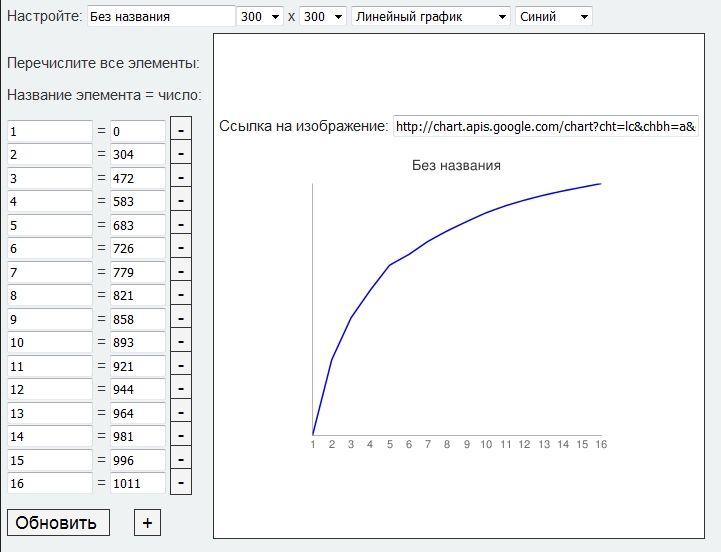This screenshot has height=552, width=721.
Task: Click the chart title field Без названия
Action: point(160,17)
